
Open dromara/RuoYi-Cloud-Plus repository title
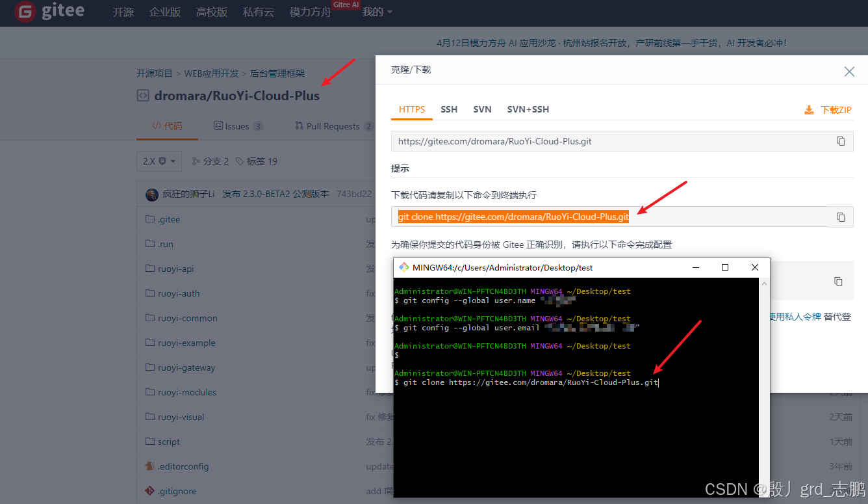(237, 96)
